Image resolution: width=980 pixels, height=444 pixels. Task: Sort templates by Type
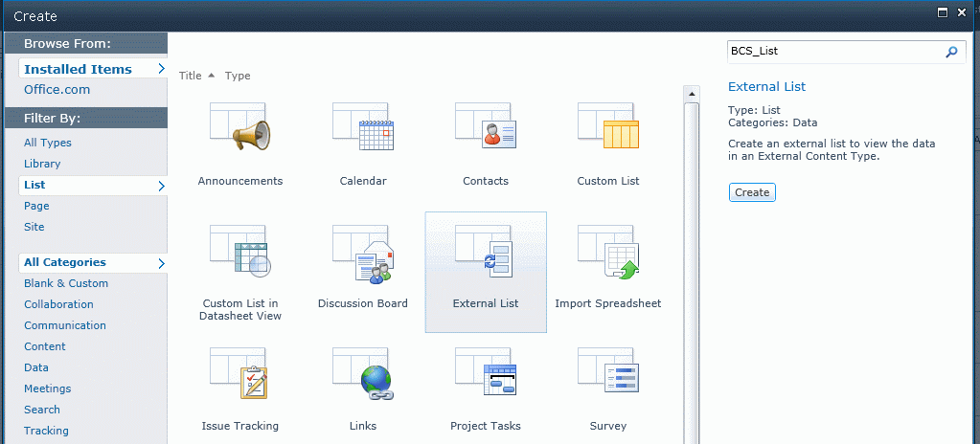click(238, 76)
